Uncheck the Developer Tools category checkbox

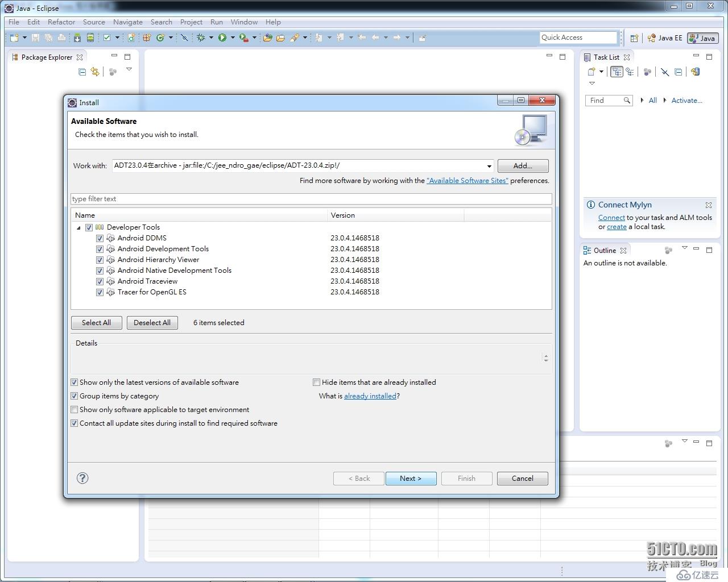pyautogui.click(x=89, y=227)
